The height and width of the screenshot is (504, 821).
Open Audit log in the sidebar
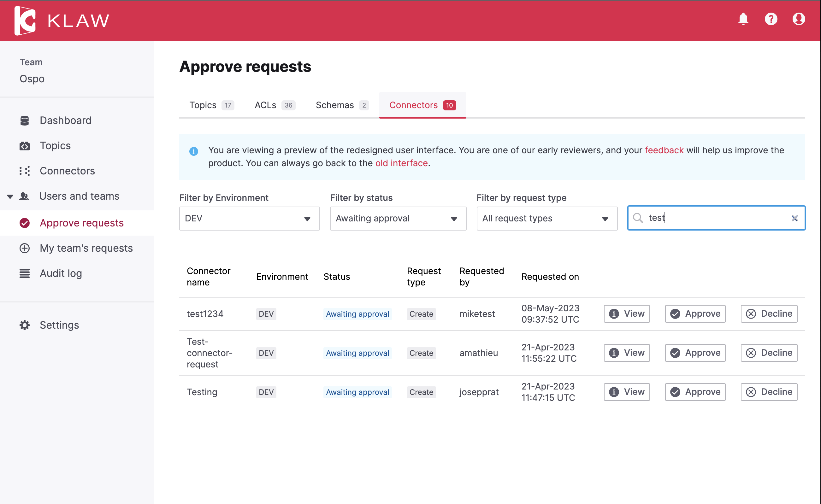61,273
